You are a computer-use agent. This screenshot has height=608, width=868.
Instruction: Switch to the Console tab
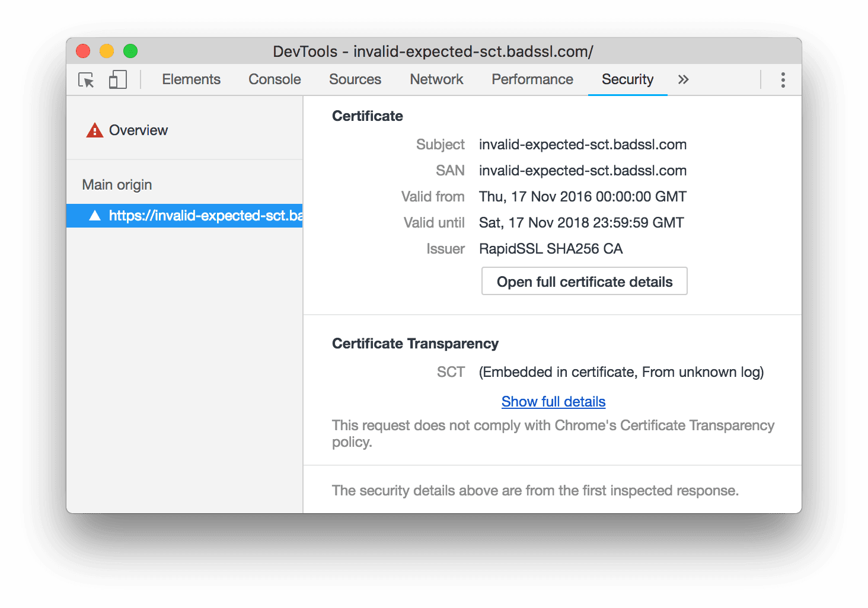274,79
